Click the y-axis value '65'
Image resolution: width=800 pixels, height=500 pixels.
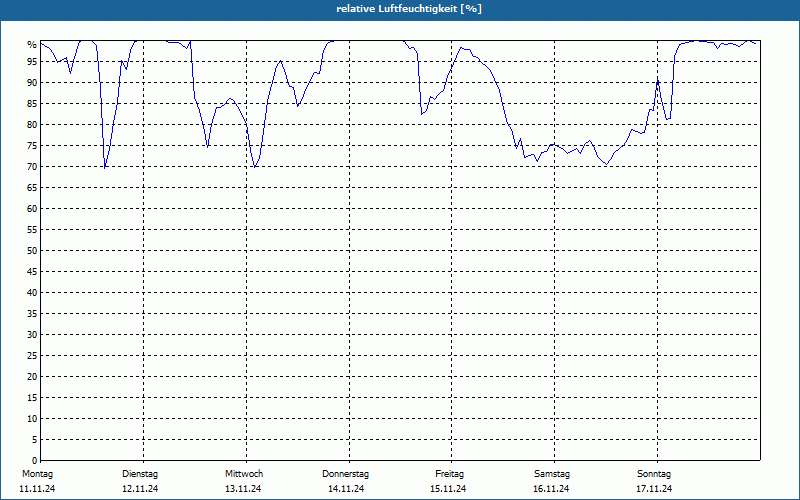[32, 188]
